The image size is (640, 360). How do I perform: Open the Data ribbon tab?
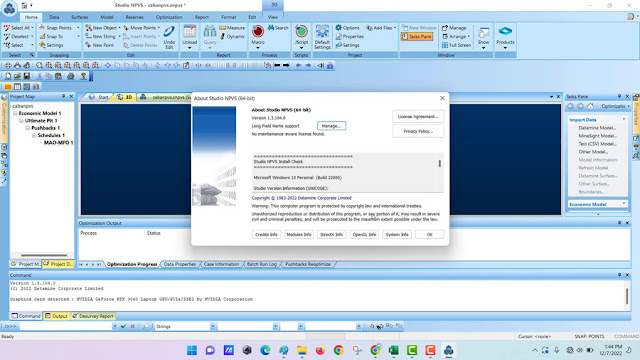(x=54, y=17)
